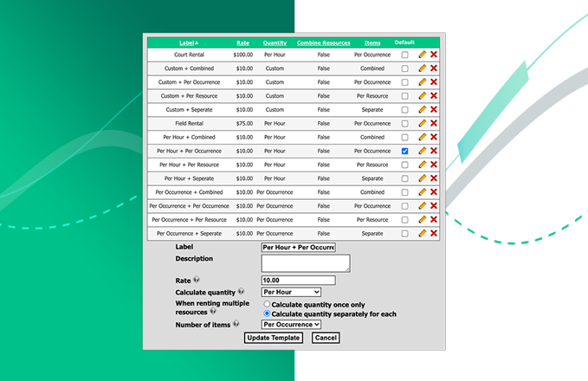Check default box for Per Occurrence + Combined

tap(404, 192)
